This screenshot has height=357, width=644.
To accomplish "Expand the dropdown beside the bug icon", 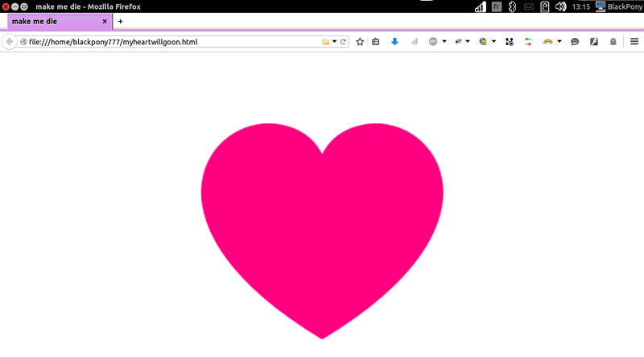I will pyautogui.click(x=468, y=42).
